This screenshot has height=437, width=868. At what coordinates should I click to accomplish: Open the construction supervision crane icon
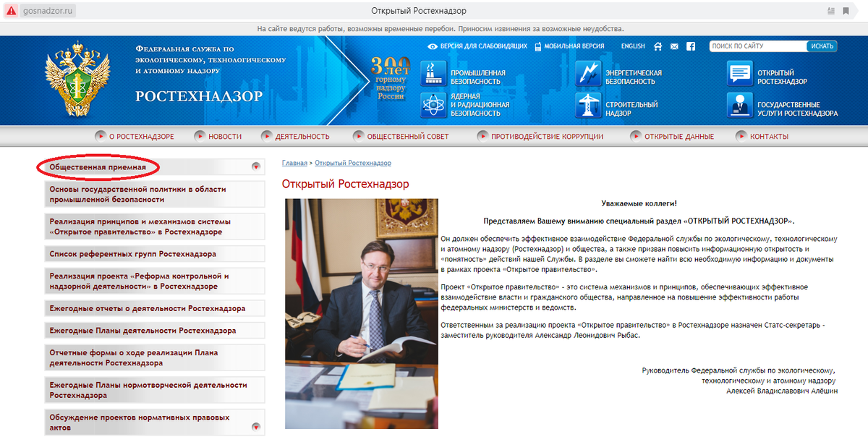point(588,105)
